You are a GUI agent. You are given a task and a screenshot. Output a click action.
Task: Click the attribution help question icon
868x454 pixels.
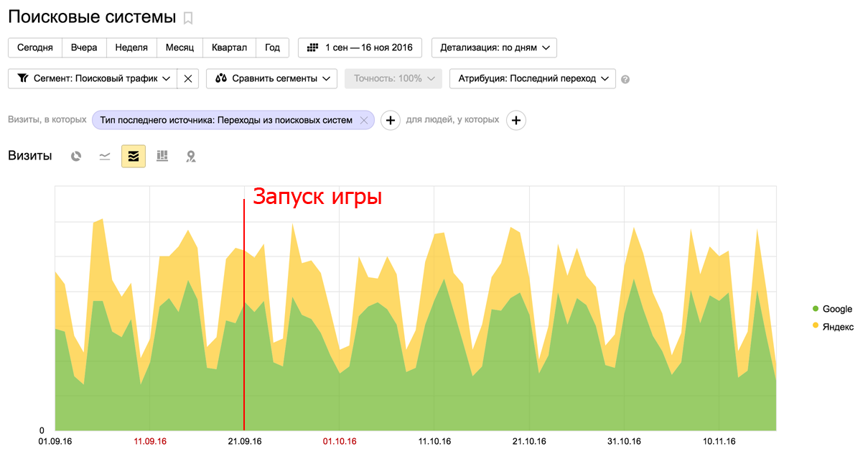pos(625,79)
